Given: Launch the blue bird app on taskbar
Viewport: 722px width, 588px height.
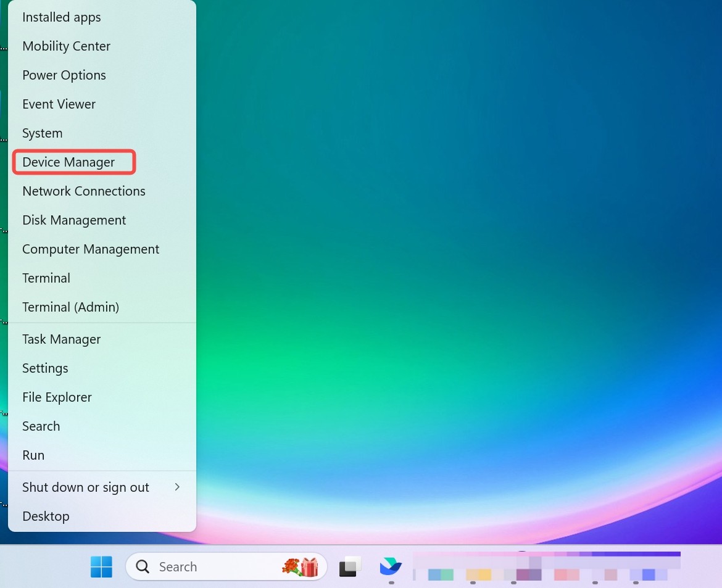Looking at the screenshot, I should pyautogui.click(x=391, y=566).
